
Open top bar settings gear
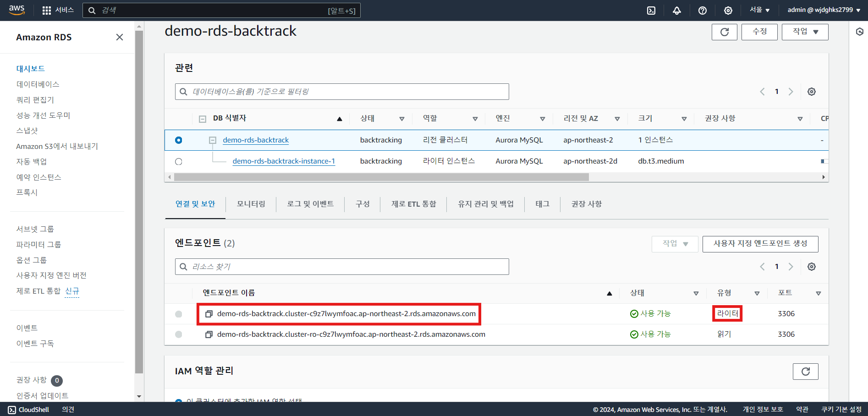(x=728, y=10)
